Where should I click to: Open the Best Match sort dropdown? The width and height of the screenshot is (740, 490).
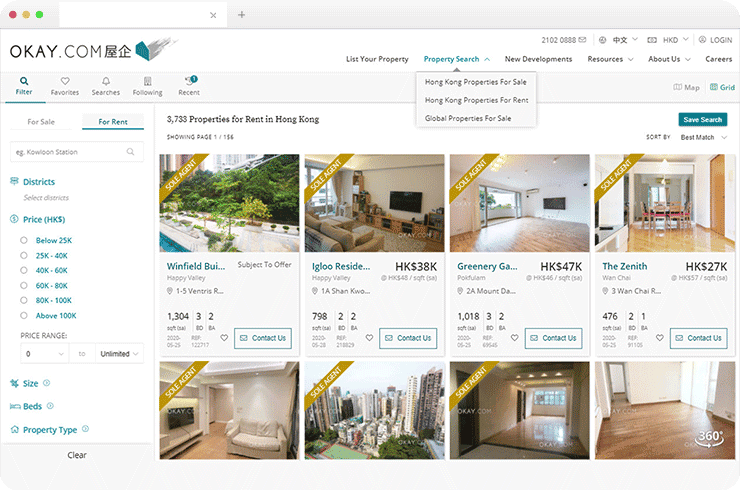click(x=703, y=137)
